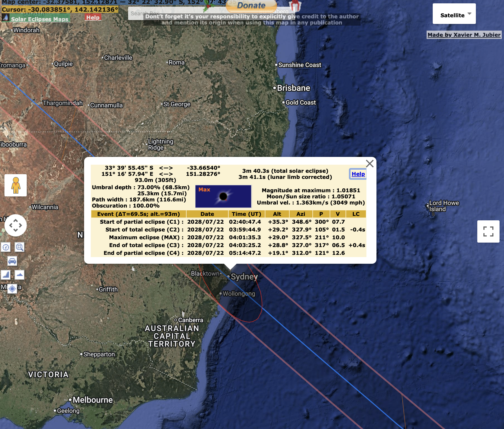Click the Canberra map label
The height and width of the screenshot is (429, 504).
tap(190, 320)
